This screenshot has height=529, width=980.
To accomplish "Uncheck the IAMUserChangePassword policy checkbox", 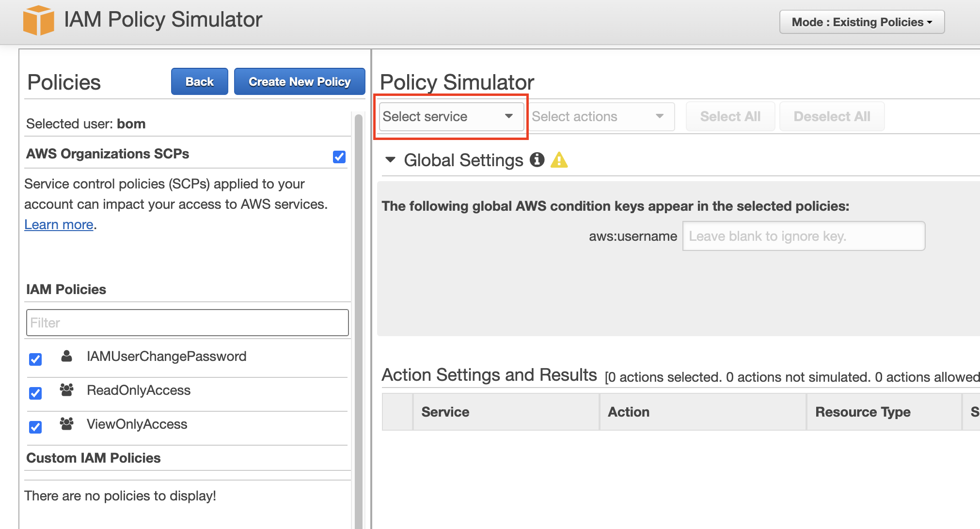I will (35, 359).
